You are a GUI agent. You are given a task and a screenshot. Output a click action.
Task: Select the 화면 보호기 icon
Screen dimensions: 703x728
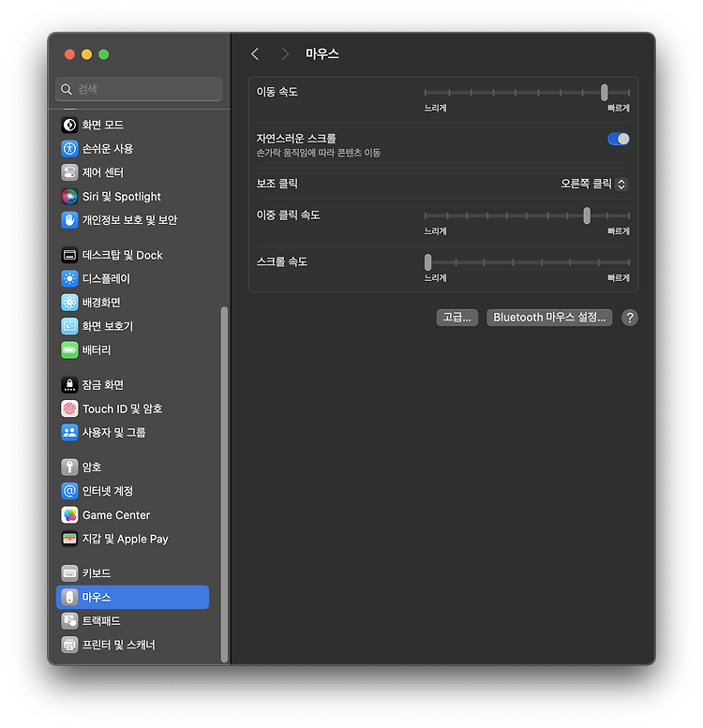tap(69, 326)
